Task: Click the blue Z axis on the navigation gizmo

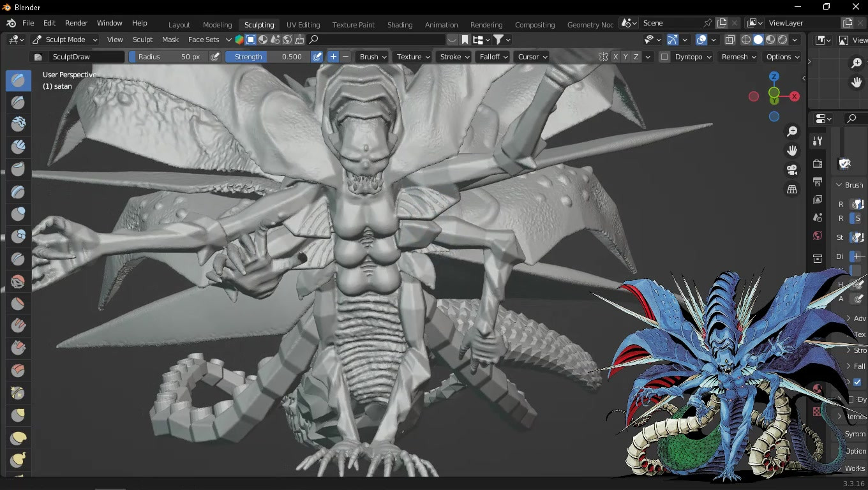Action: pyautogui.click(x=774, y=77)
